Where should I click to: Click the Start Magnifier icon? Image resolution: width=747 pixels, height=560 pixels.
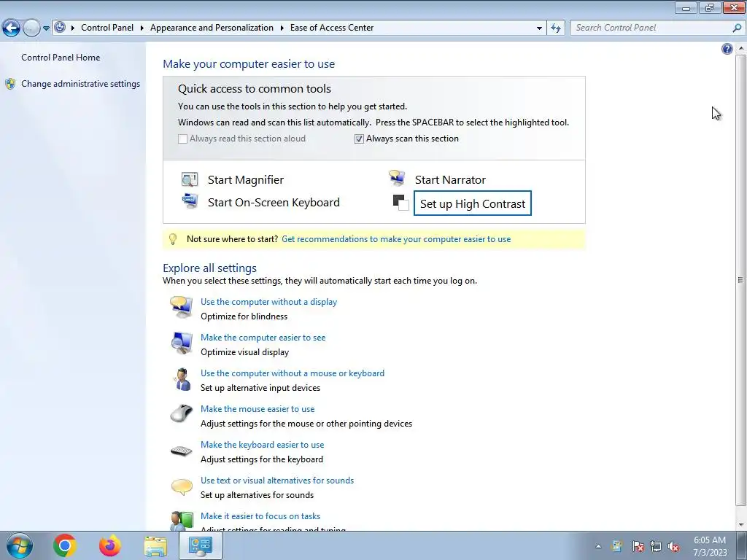(190, 179)
